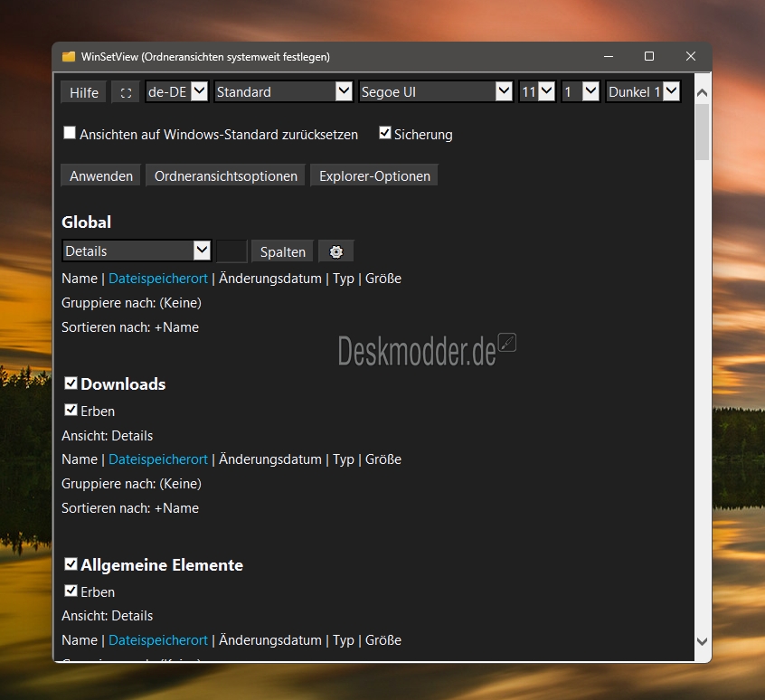Enable Ansichten auf Windows-Standard zurücksetzen checkbox

point(70,133)
